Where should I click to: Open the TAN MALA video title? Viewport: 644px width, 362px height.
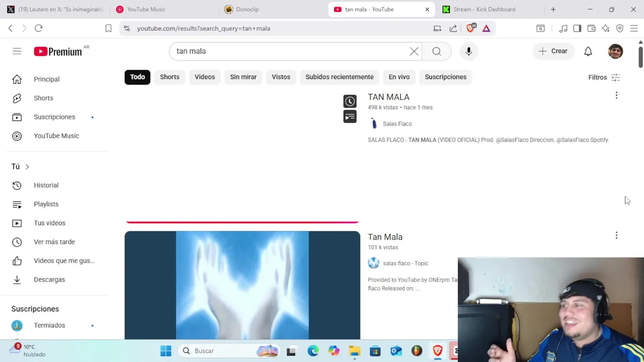coord(388,97)
